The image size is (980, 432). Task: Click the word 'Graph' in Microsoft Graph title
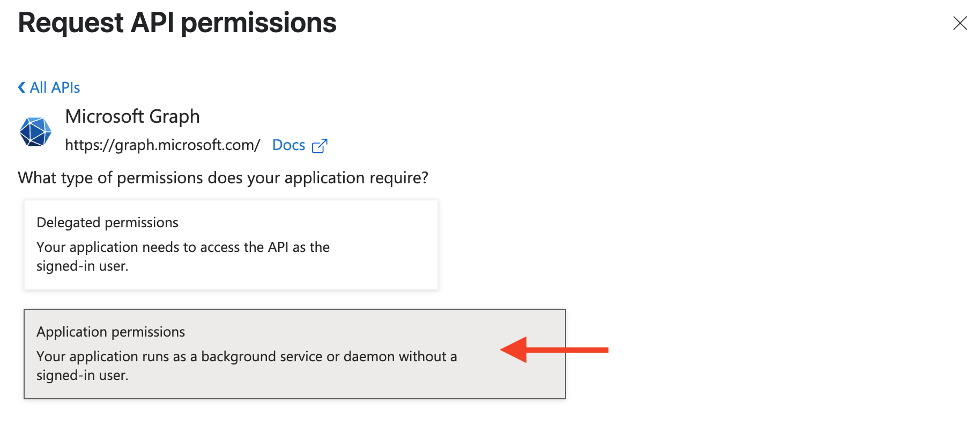coord(174,117)
